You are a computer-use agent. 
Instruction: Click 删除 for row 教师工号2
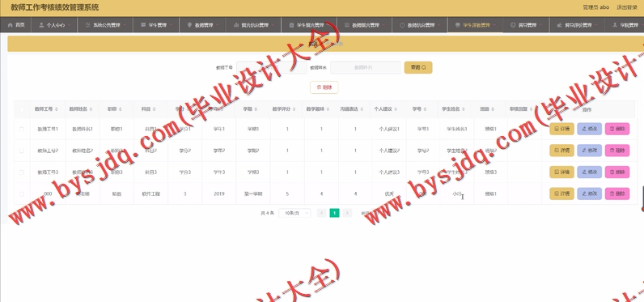617,151
